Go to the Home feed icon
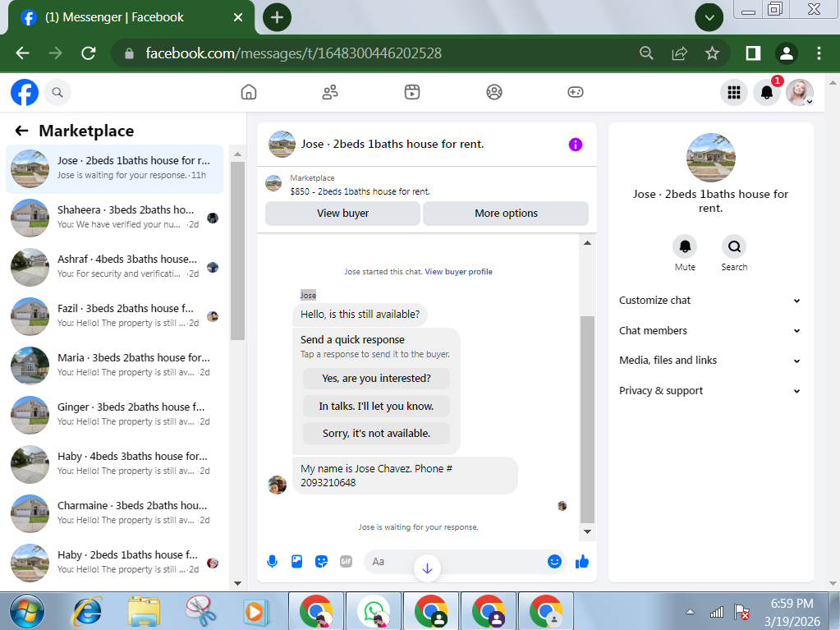Viewport: 840px width, 630px height. click(249, 92)
